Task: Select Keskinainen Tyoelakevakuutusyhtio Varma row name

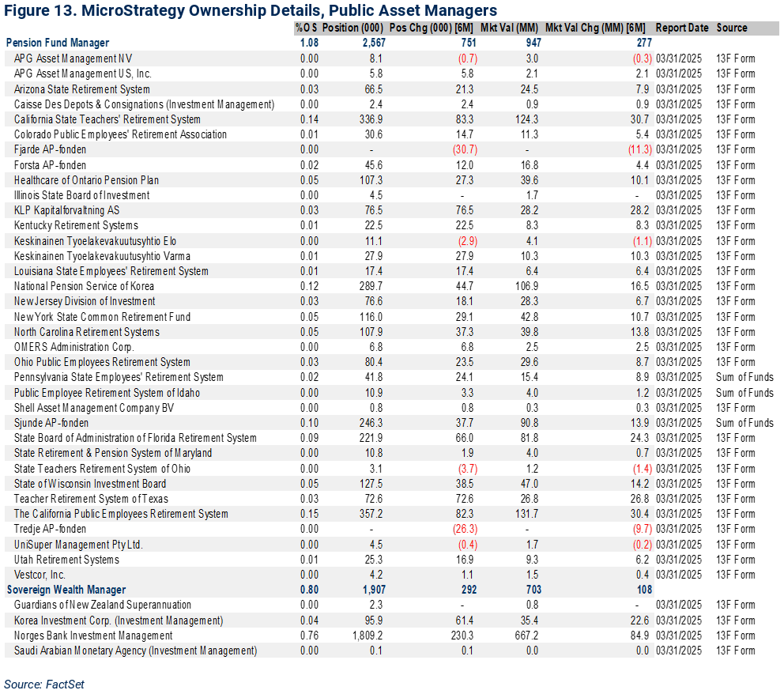Action: [102, 256]
